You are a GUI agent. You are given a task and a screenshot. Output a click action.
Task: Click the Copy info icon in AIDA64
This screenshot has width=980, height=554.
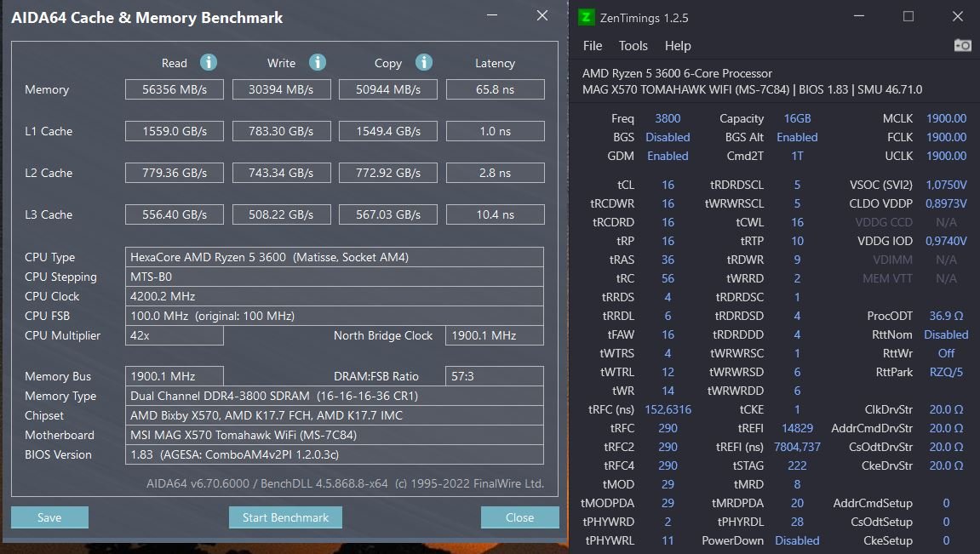point(424,62)
